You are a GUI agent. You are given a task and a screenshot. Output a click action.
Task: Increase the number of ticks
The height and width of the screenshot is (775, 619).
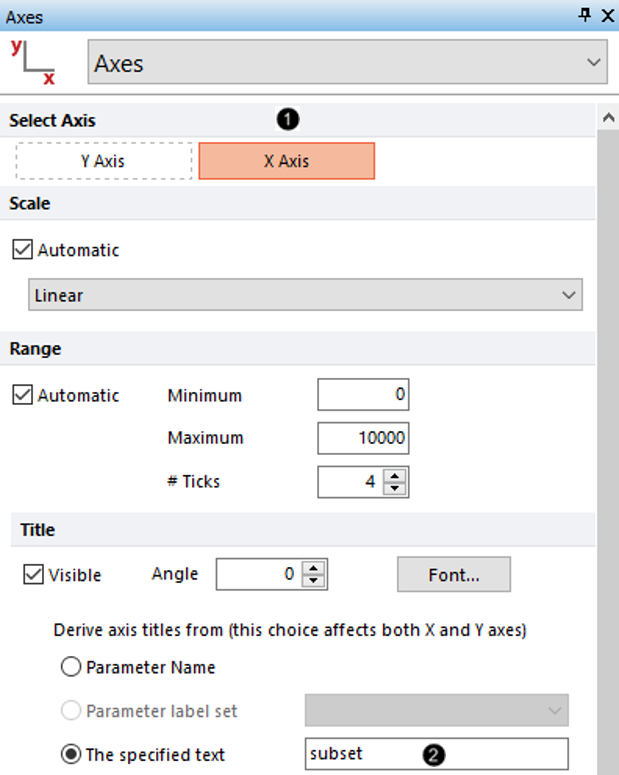tap(395, 476)
